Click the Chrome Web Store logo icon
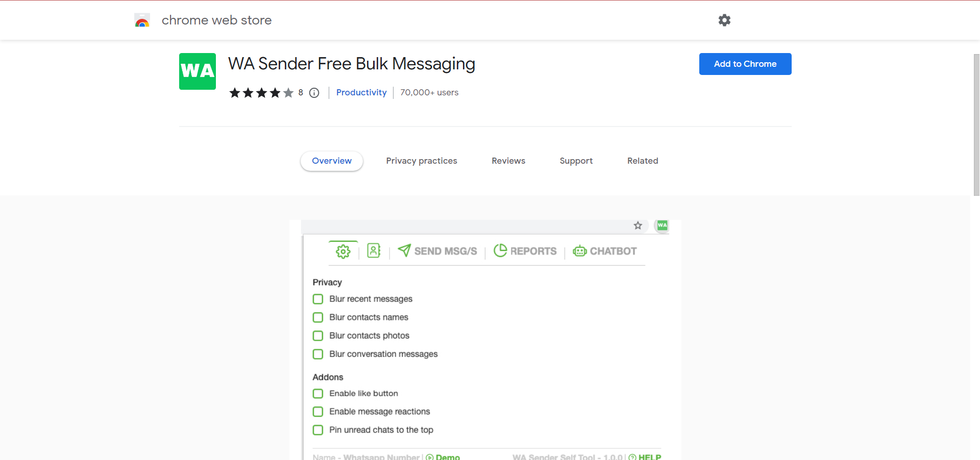The height and width of the screenshot is (460, 980). tap(142, 20)
